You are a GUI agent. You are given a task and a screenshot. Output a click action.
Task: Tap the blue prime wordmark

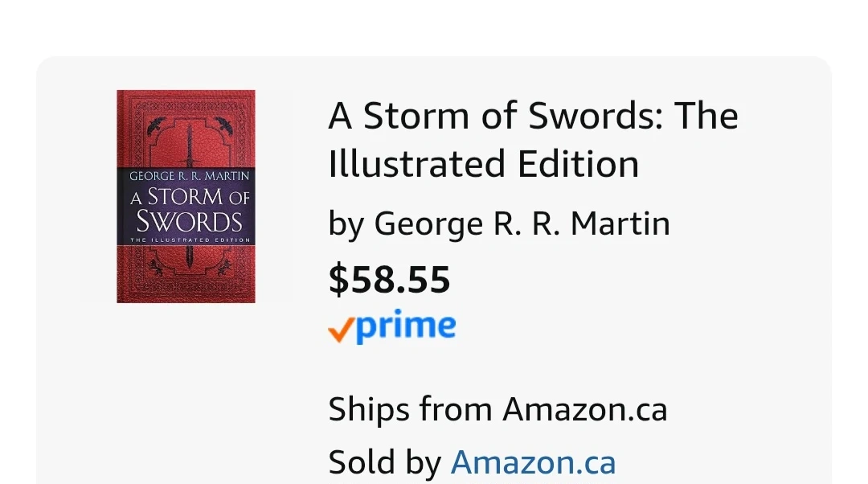(x=406, y=327)
